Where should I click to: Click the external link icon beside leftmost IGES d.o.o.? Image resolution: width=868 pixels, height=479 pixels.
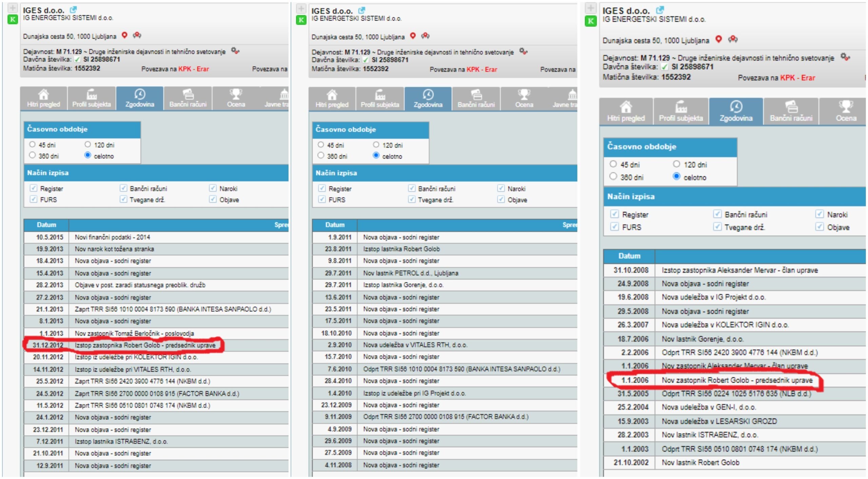point(73,10)
